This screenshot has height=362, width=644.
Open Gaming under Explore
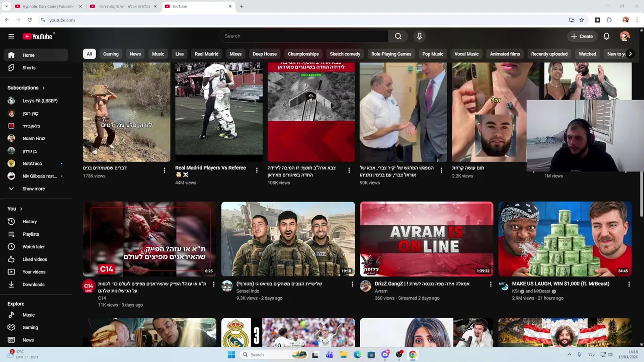click(36, 327)
